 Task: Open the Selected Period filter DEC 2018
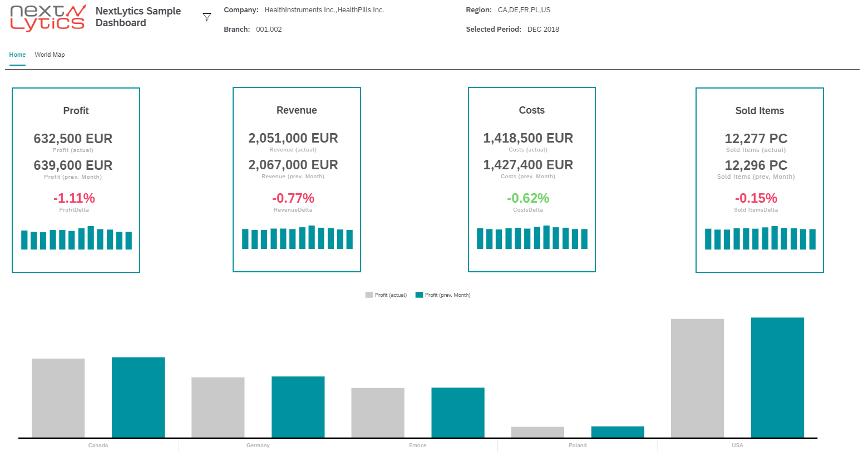tap(543, 29)
